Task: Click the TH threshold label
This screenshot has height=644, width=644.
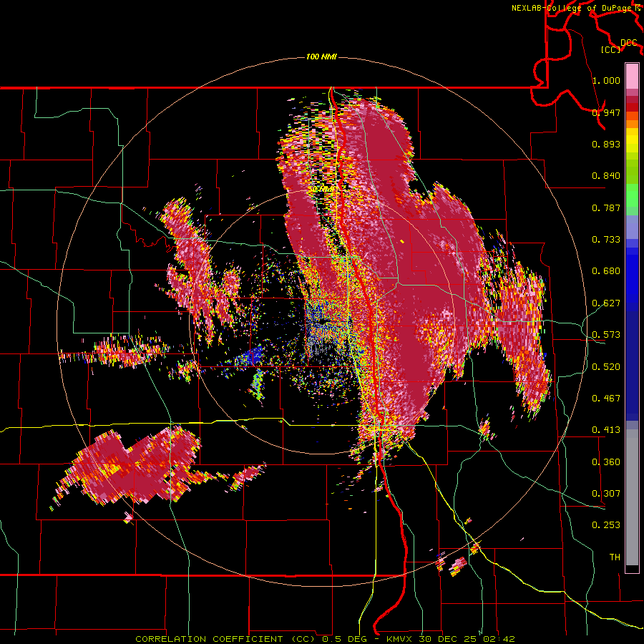Action: pos(615,557)
